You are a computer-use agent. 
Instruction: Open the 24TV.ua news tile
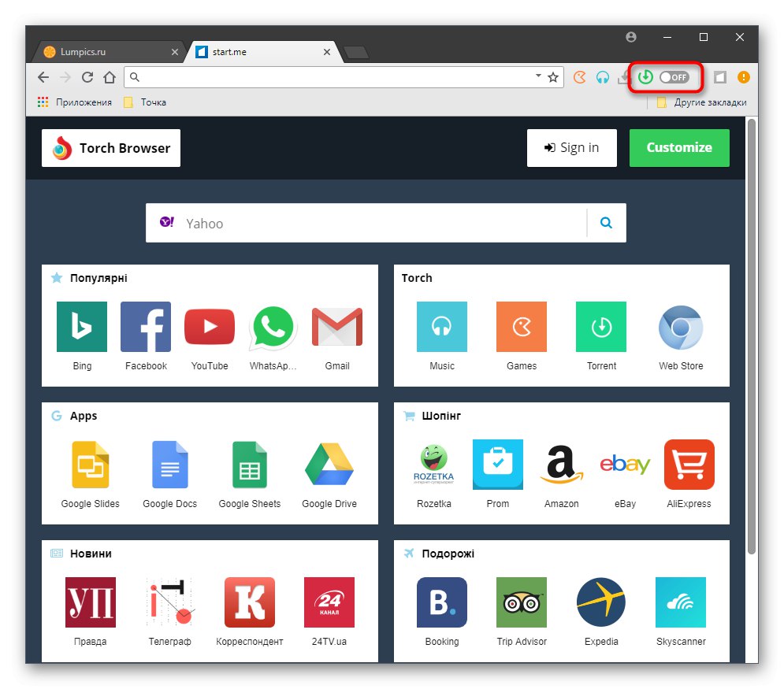(329, 602)
